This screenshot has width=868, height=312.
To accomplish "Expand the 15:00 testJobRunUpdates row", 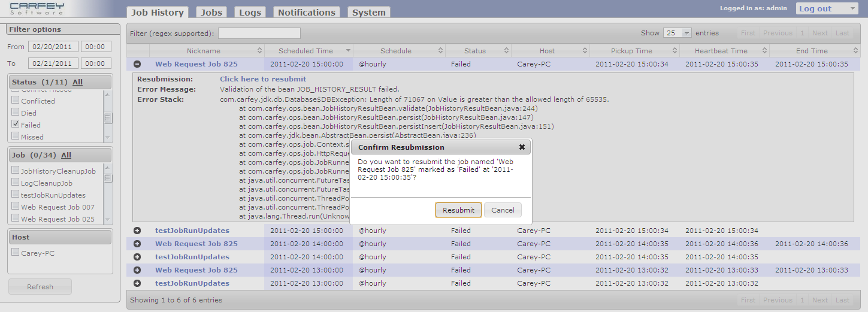I will coord(137,231).
